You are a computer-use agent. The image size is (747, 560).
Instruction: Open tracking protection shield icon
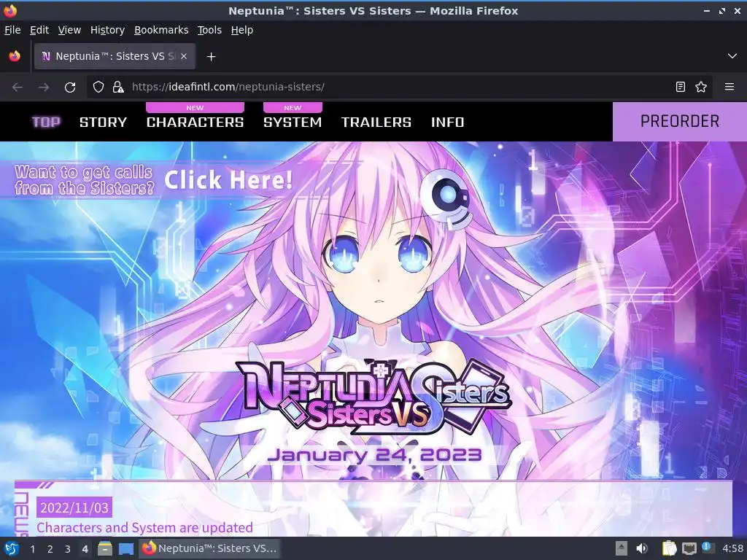click(x=98, y=87)
